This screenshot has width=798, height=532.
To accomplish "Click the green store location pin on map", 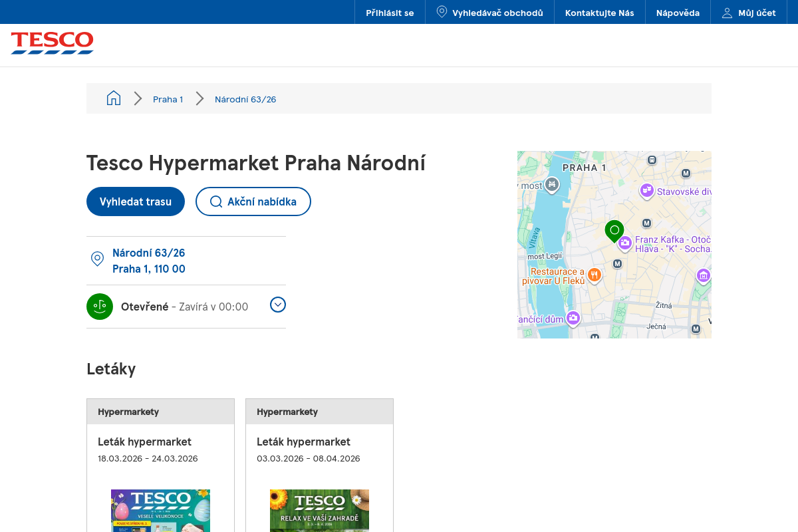I will pos(614,230).
